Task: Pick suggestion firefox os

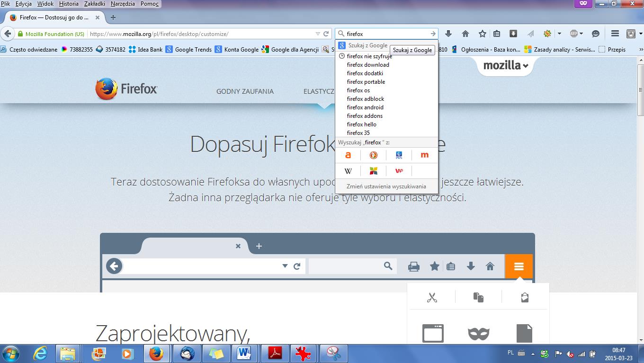Action: tap(386, 90)
